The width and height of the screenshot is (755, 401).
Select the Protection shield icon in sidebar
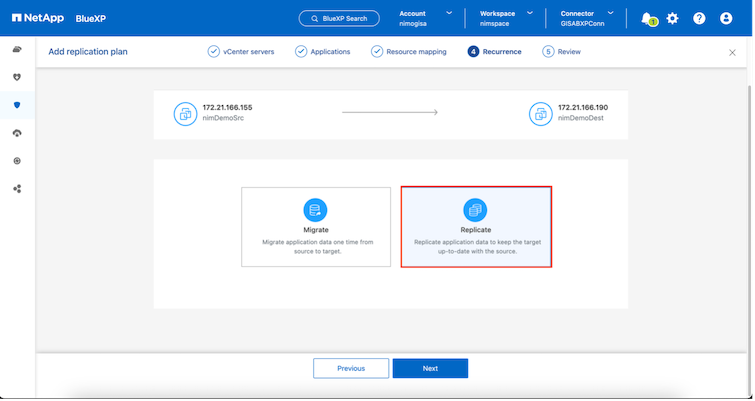pyautogui.click(x=17, y=105)
